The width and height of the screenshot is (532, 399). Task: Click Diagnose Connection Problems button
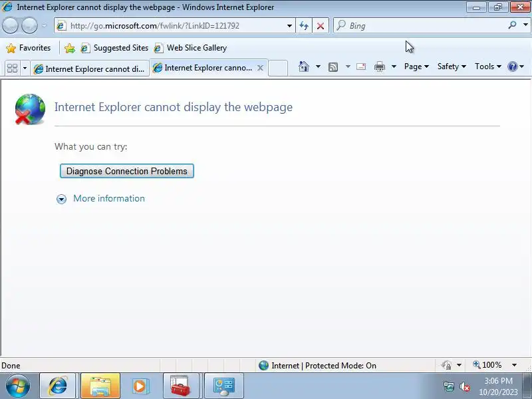(127, 171)
